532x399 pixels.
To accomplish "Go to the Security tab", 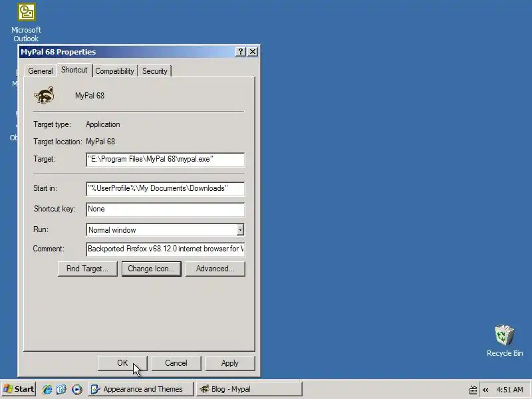I will point(155,71).
